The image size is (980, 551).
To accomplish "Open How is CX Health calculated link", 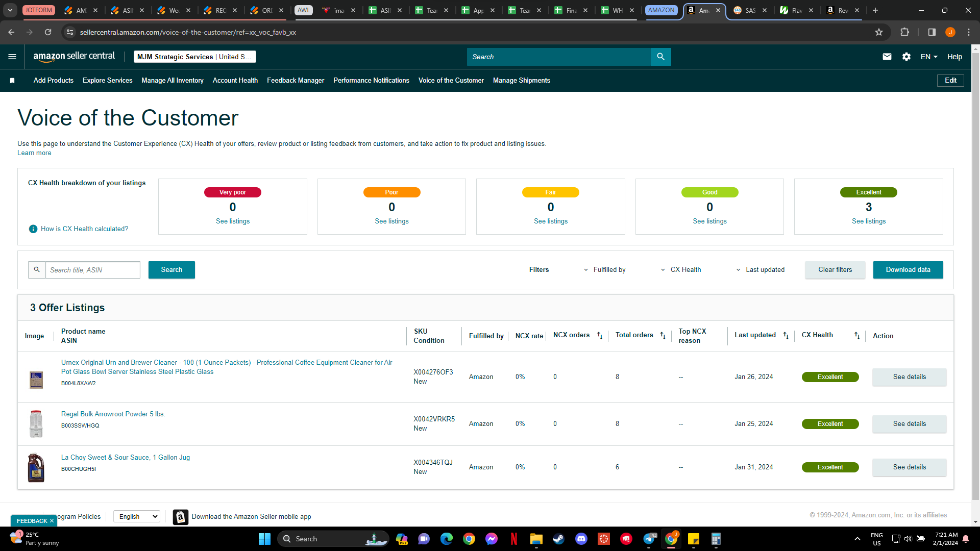I will click(85, 229).
